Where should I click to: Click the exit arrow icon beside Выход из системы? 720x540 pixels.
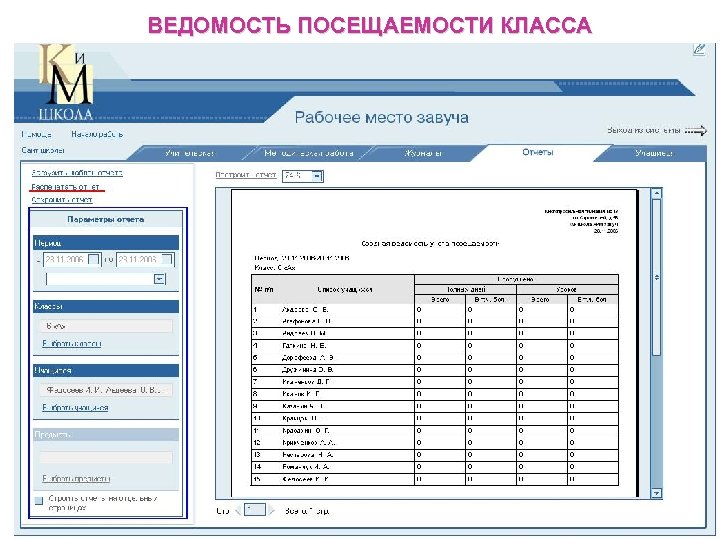point(696,131)
